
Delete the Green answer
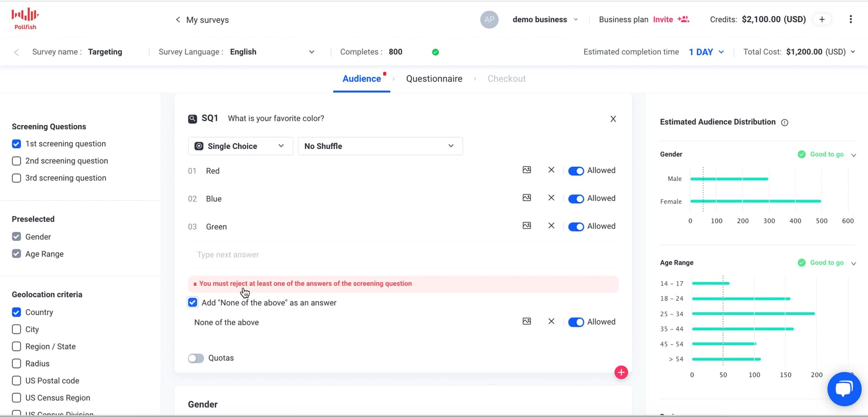coord(551,226)
